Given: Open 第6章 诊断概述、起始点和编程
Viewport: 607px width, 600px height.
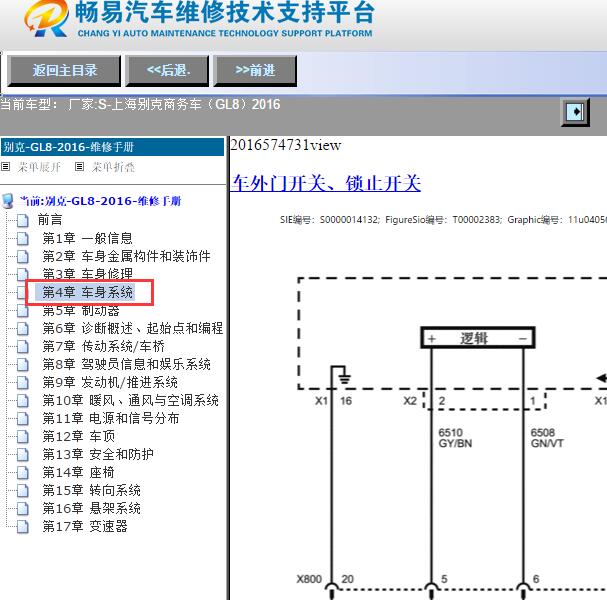Looking at the screenshot, I should [x=133, y=328].
